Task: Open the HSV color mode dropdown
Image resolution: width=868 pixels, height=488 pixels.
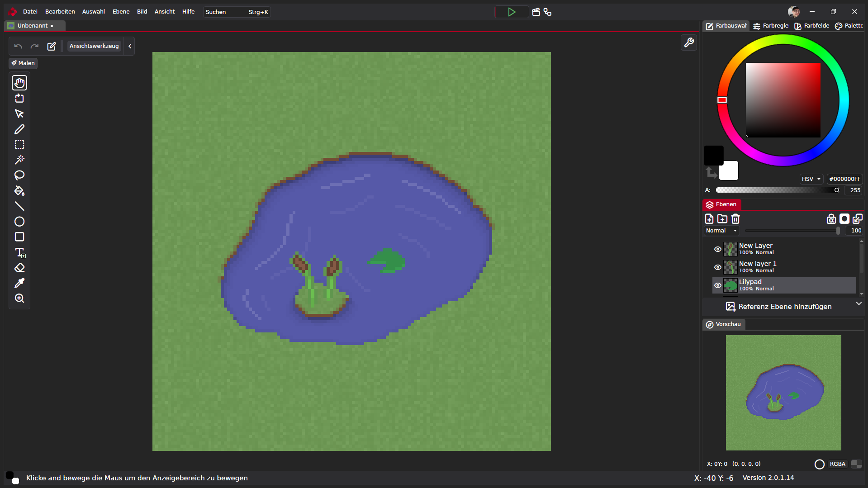Action: click(x=811, y=179)
